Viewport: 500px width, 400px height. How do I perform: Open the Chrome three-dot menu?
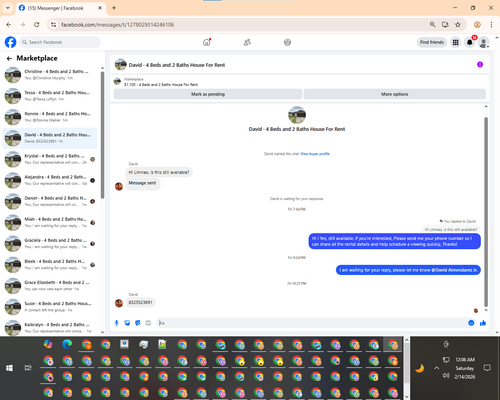(x=491, y=25)
